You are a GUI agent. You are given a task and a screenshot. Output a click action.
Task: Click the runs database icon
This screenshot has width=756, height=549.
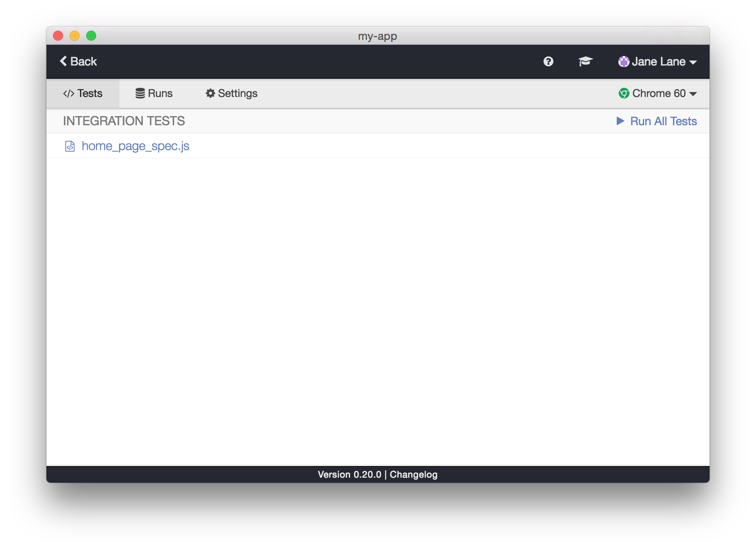click(x=140, y=93)
